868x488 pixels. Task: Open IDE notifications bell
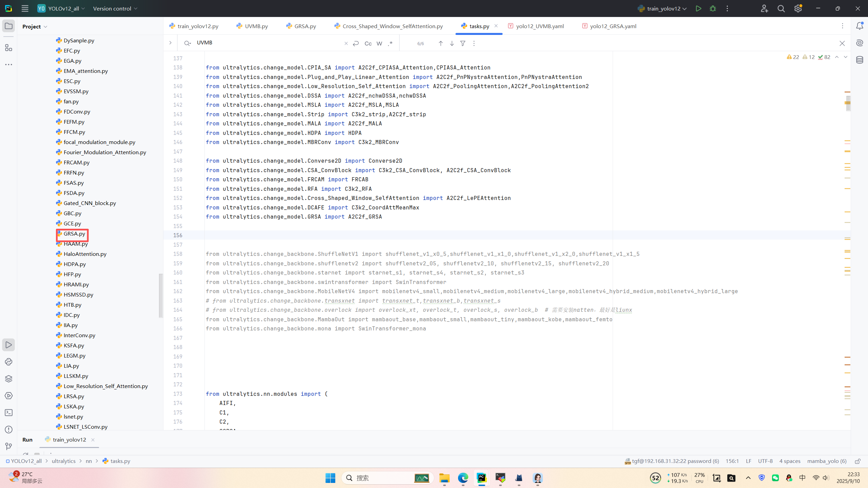click(x=860, y=26)
